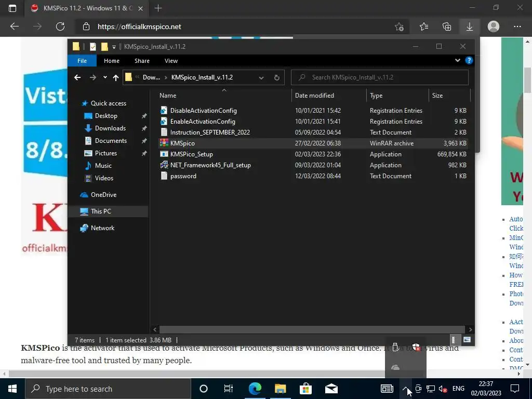
Task: Open the Edge Favorites star-list icon
Action: (424, 26)
